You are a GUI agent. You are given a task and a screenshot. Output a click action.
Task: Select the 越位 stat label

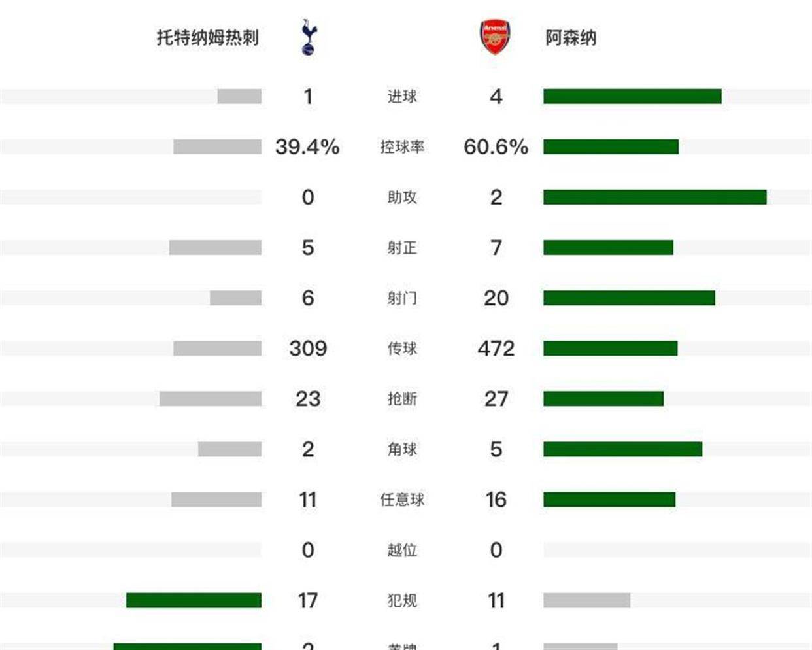point(402,550)
